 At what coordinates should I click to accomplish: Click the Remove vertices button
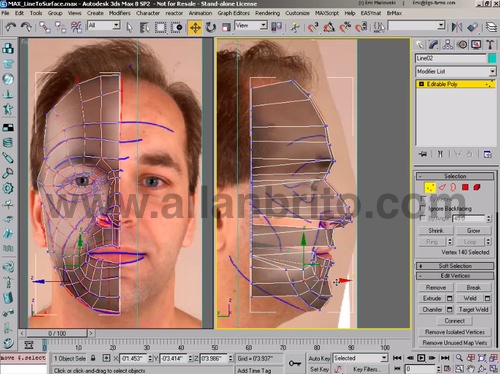tap(436, 287)
